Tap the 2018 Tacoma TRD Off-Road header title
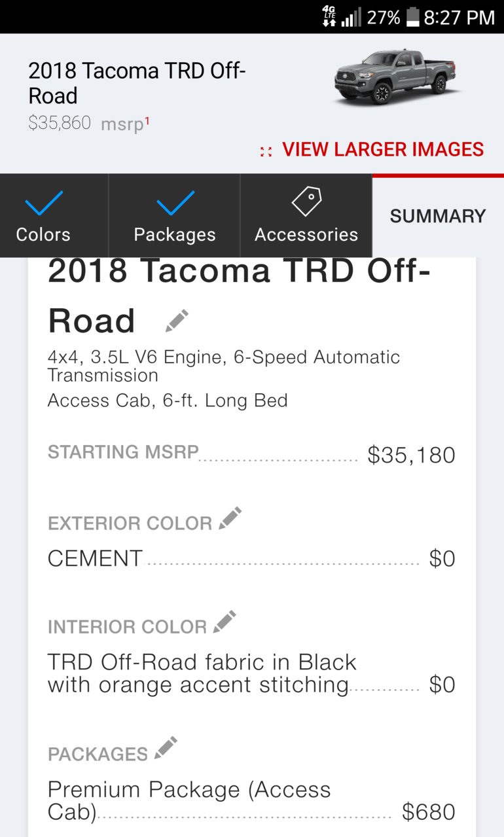The height and width of the screenshot is (837, 504). [137, 83]
